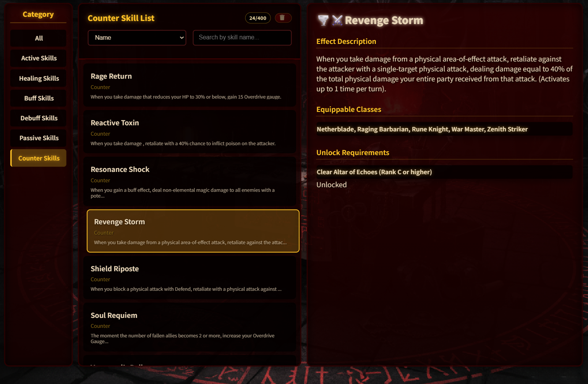Open the Soul Requiem skill entry
588x384 pixels.
tap(190, 327)
